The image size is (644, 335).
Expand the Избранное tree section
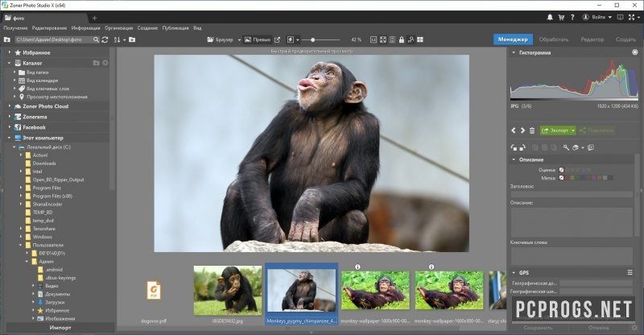click(x=10, y=52)
